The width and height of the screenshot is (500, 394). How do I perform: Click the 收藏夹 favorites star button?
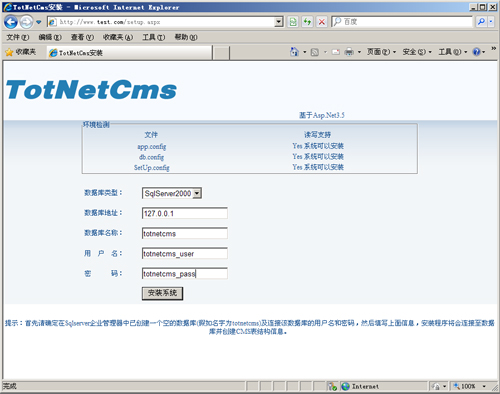point(21,52)
